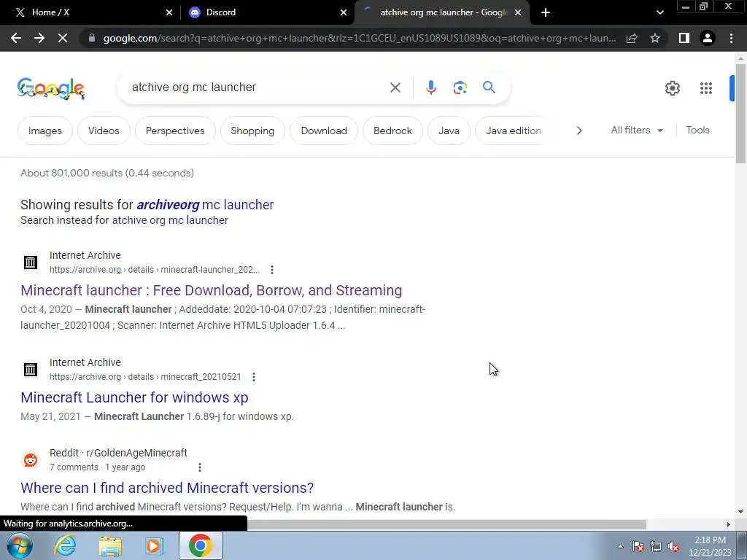Bookmark this page with the star icon

tap(655, 38)
